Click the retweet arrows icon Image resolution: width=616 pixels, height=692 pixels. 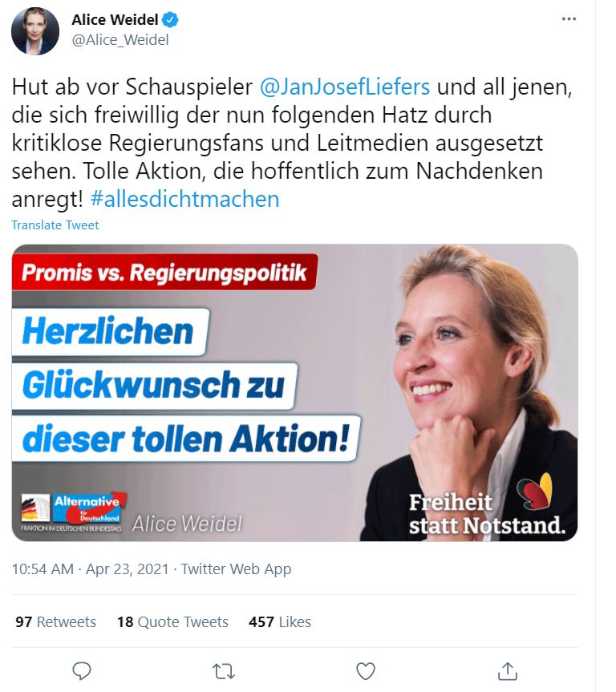click(224, 671)
